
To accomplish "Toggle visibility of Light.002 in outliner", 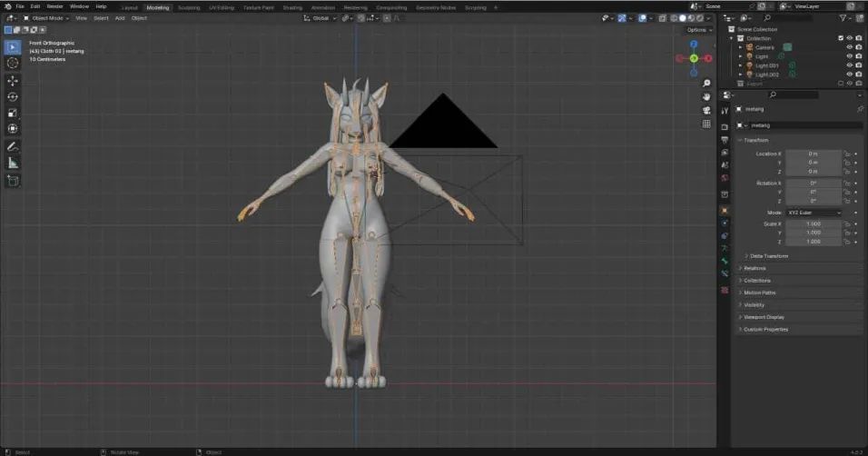I will pos(849,74).
